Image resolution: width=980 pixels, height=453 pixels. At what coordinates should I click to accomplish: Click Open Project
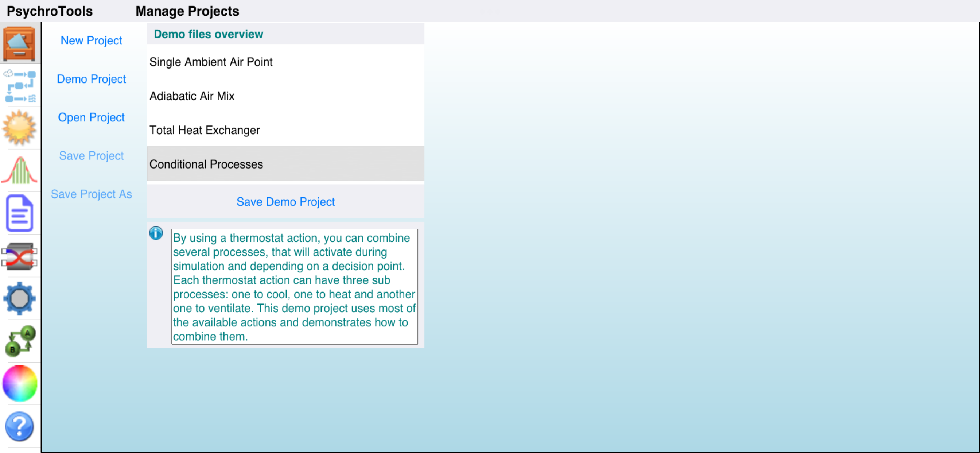pos(91,117)
